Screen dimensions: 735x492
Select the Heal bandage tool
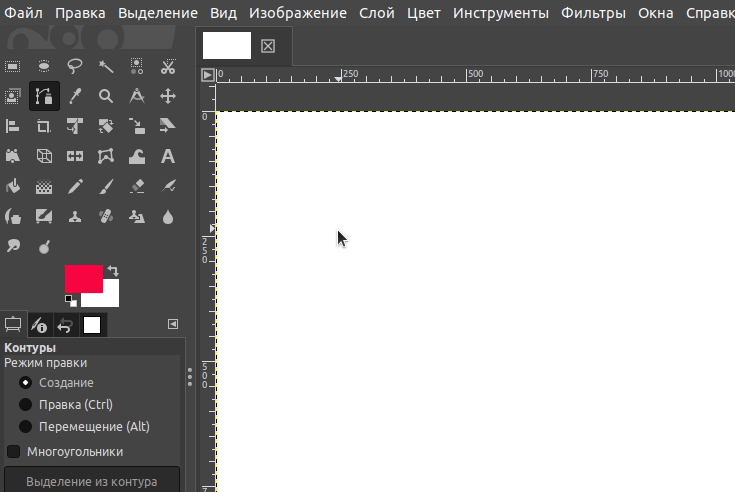tap(106, 217)
